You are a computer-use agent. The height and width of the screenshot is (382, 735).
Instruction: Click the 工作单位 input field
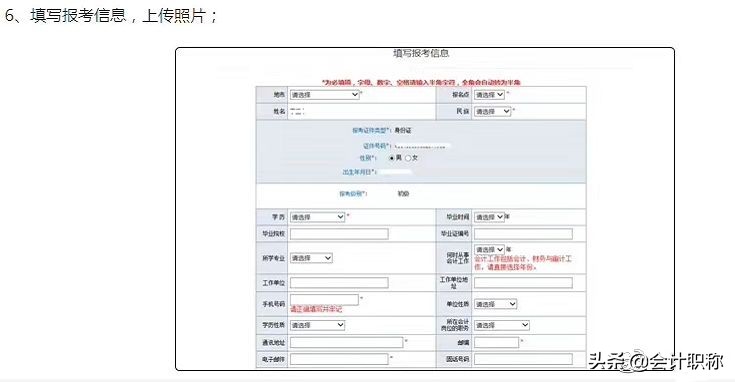(339, 283)
